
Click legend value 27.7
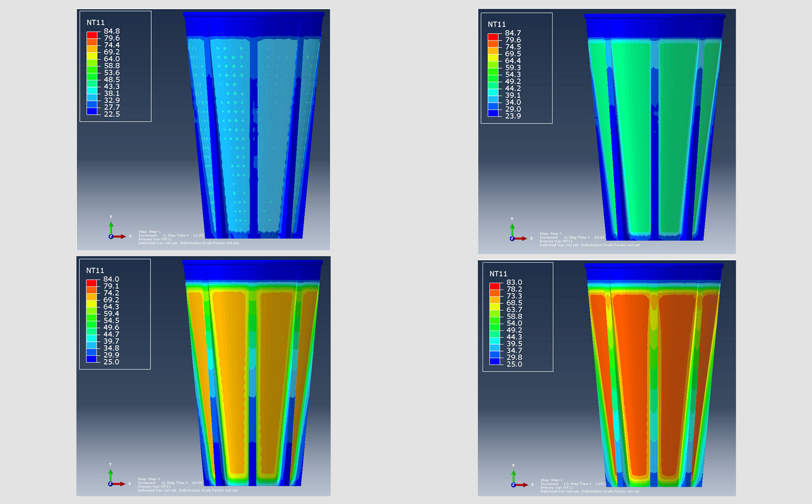pos(112,107)
